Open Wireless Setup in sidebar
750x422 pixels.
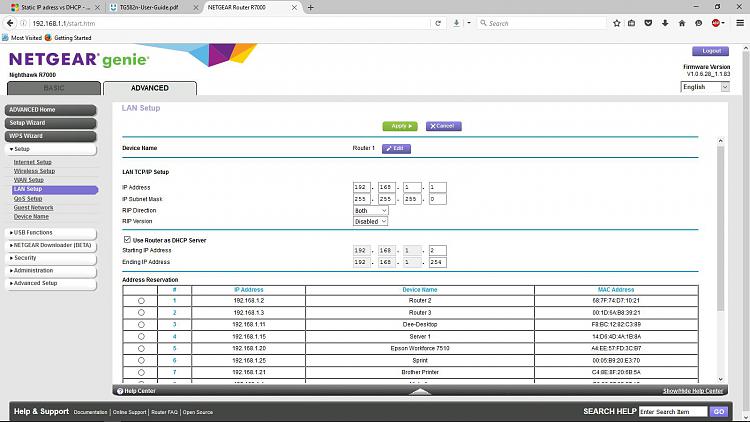pos(34,170)
